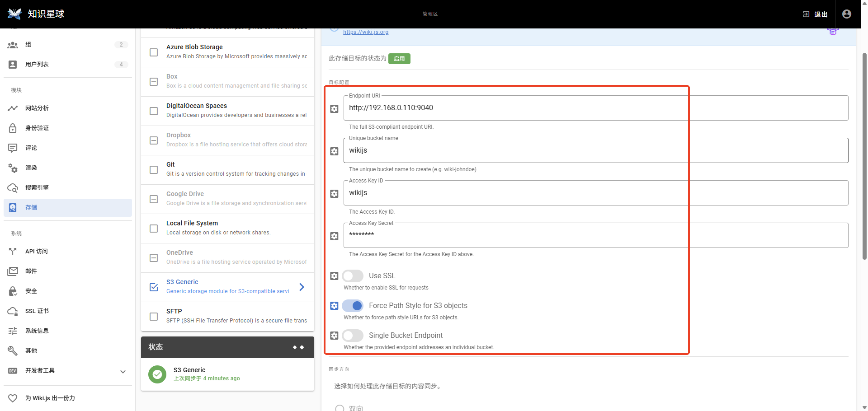The height and width of the screenshot is (411, 868).
Task: Click the page vertical scrollbar thumb
Action: (x=864, y=156)
